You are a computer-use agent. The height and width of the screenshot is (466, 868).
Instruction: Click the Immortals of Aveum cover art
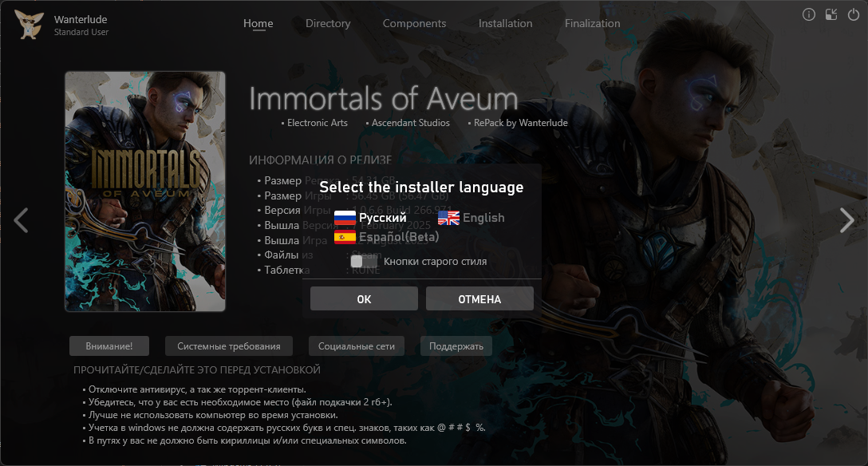point(145,192)
